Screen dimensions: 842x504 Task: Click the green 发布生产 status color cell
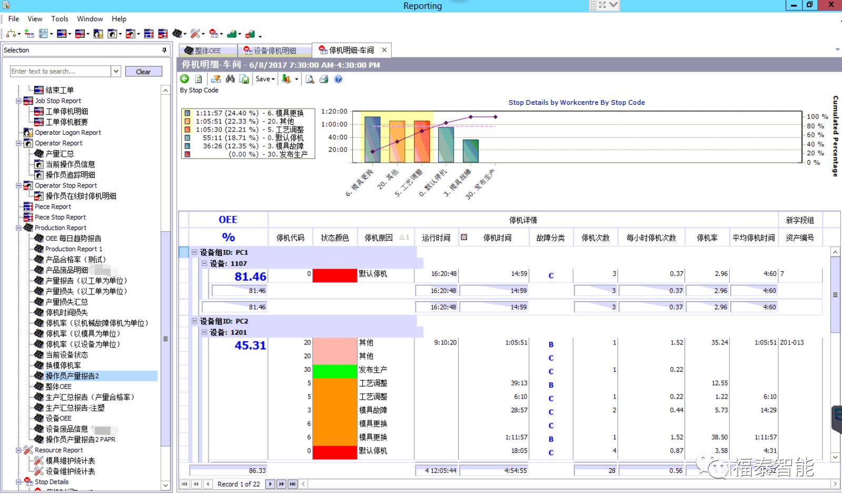(334, 370)
